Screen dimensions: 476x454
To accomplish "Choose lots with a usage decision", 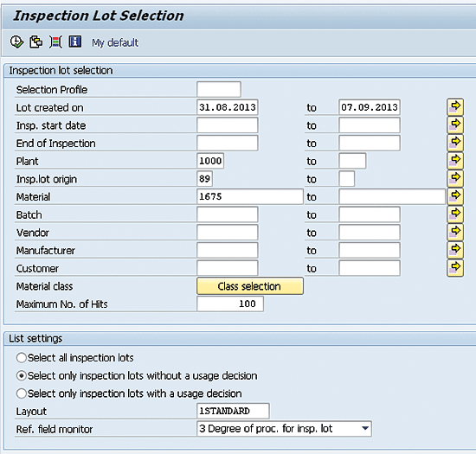I will (22, 393).
